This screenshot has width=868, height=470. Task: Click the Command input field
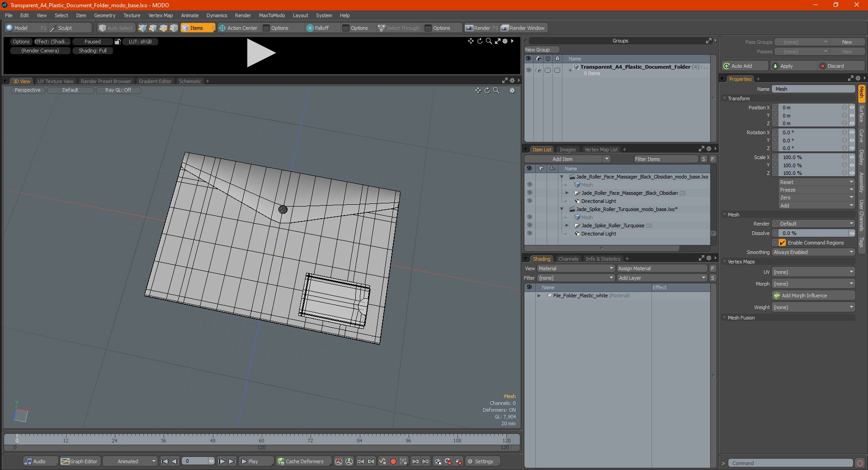click(790, 463)
